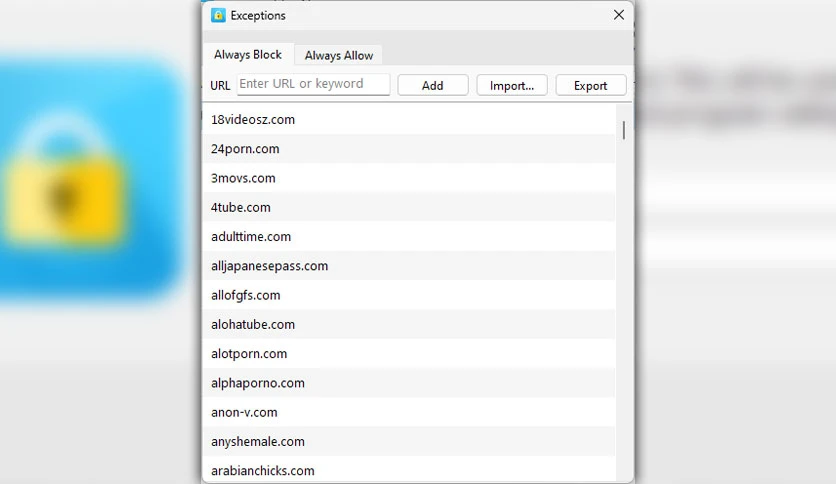Select the 18videosz.com entry

click(x=409, y=119)
